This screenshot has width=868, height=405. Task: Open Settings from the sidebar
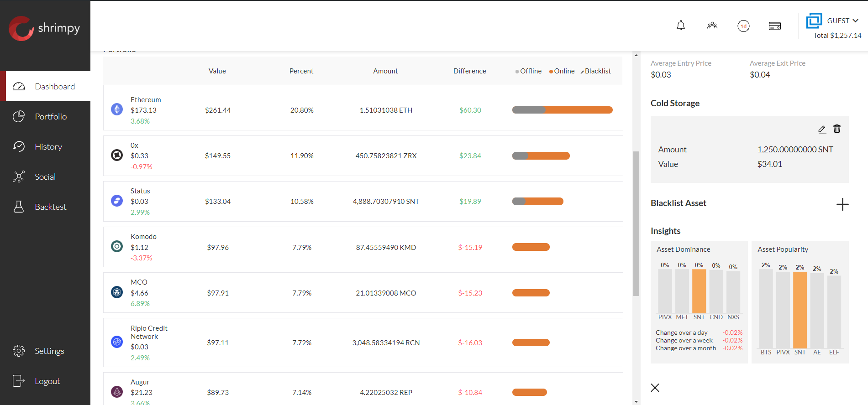45,351
